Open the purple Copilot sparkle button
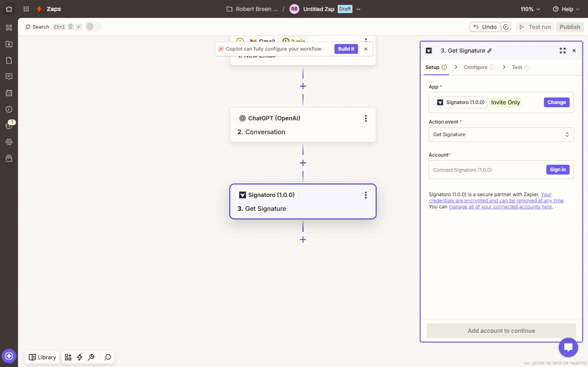This screenshot has width=588, height=367. [x=9, y=356]
